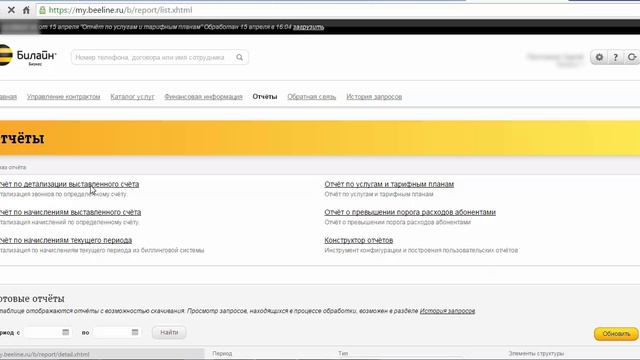Open 'Управление контрактом' menu
The image size is (640, 360).
click(64, 97)
